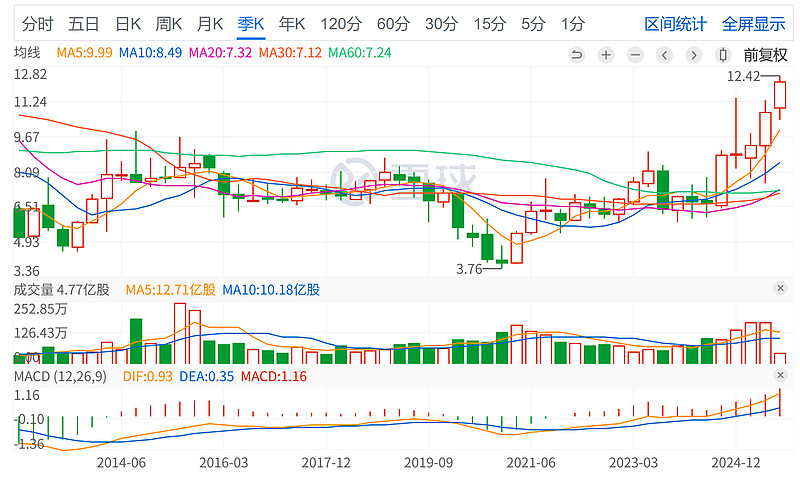Switch to the 周K tab
Viewport: 800px width, 478px height.
point(168,24)
